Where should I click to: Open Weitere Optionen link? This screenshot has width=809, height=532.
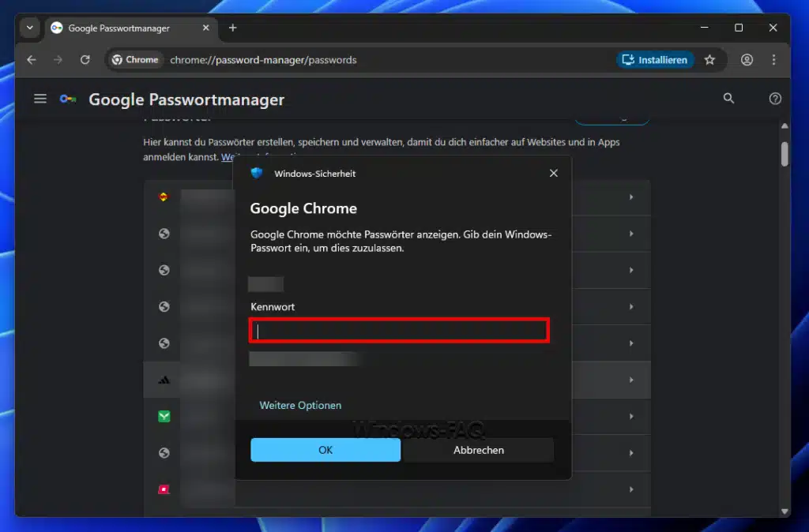point(300,405)
